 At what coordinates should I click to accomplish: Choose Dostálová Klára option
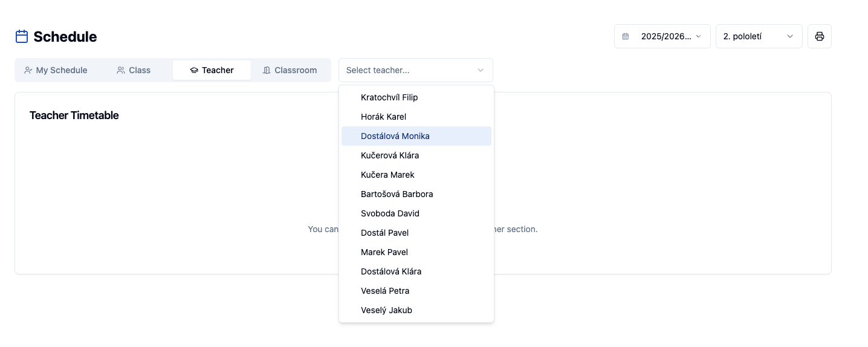point(416,271)
